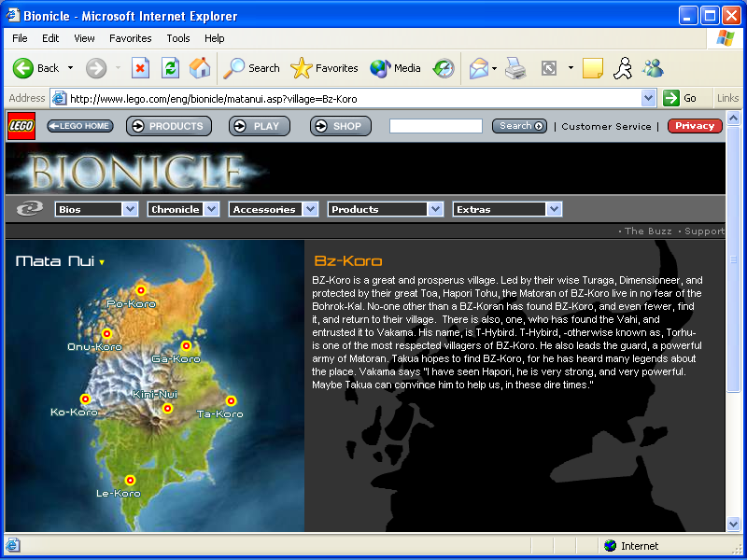Click the Ga-Koro map marker

pos(186,345)
